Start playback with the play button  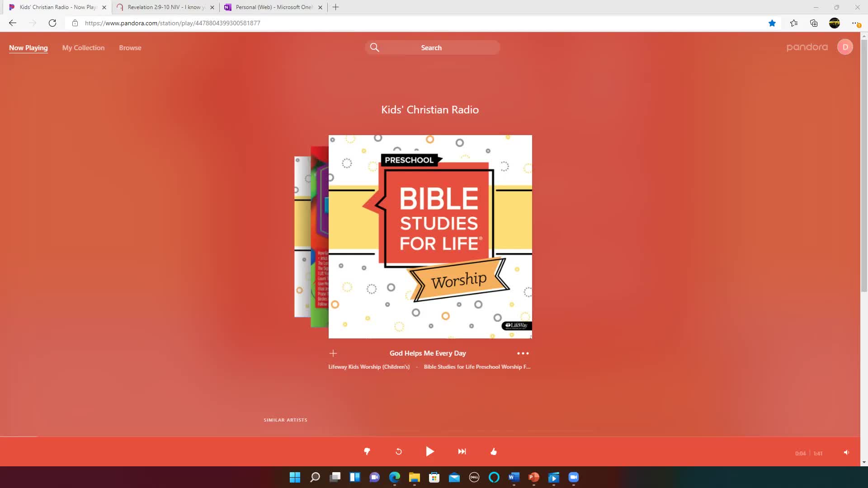click(x=430, y=451)
